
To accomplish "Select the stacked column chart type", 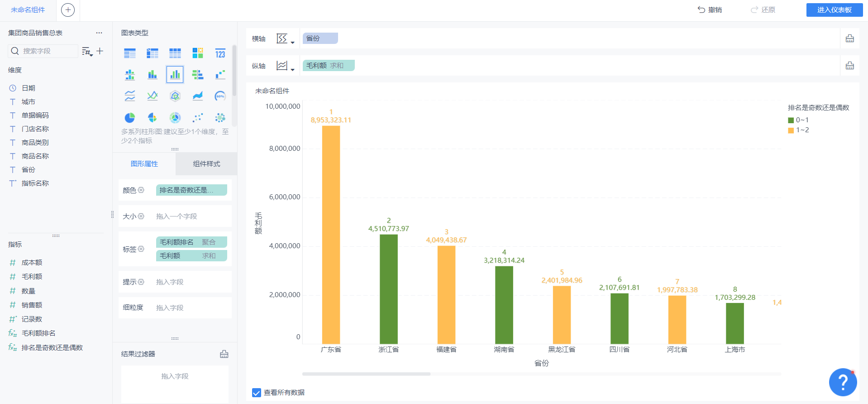I will point(153,75).
